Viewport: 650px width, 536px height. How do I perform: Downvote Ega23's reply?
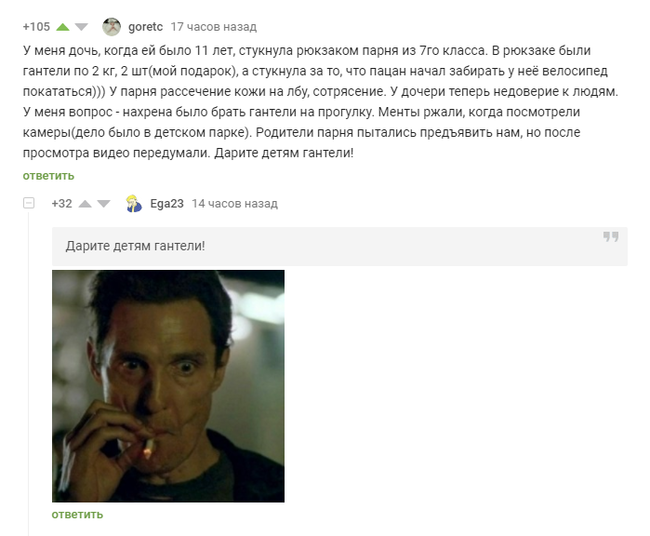coord(104,204)
